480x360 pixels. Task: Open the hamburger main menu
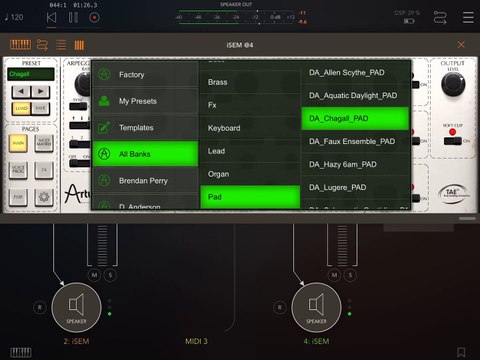tap(468, 17)
